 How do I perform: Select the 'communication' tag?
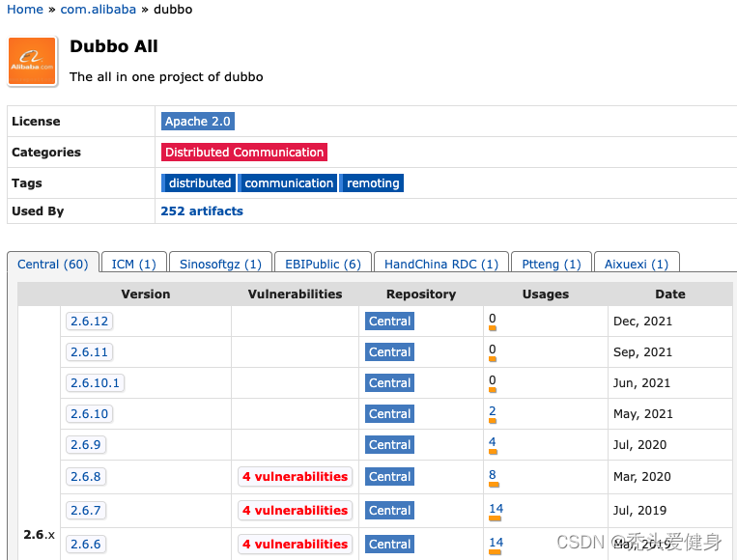click(x=289, y=183)
